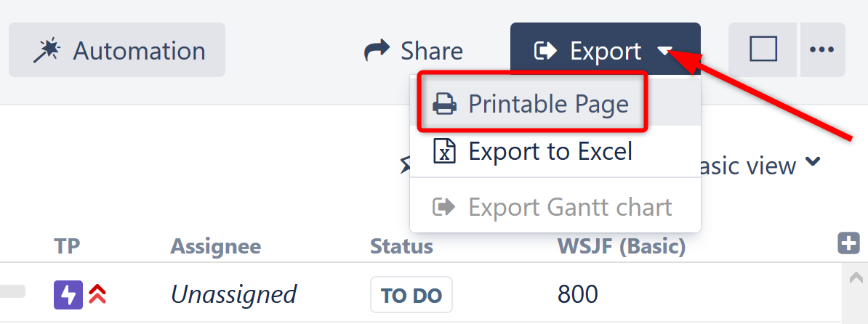Click the Automation magic wand icon
The height and width of the screenshot is (324, 868).
47,51
